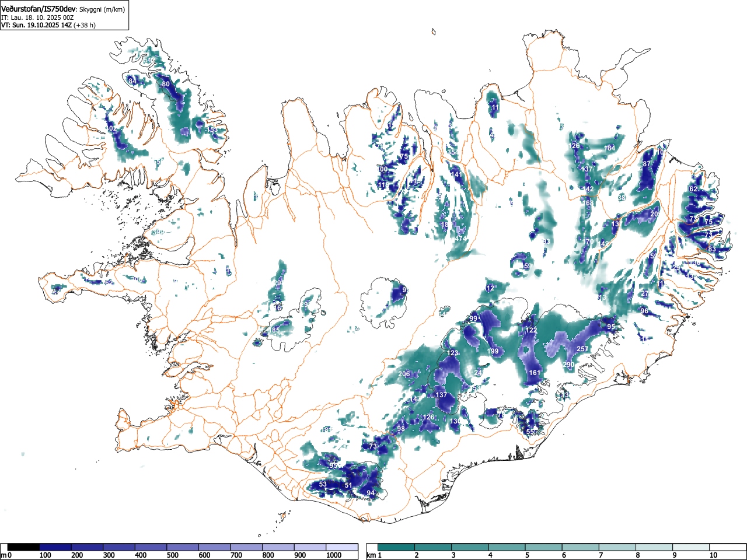Image resolution: width=747 pixels, height=560 pixels.
Task: Click the 137 value on the glacier
Action: click(441, 395)
